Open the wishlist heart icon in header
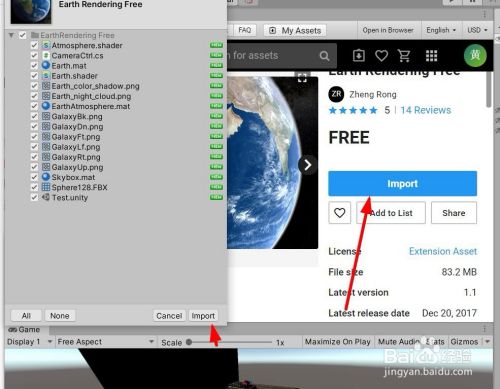Viewport: 500px width, 389px height. pos(381,55)
